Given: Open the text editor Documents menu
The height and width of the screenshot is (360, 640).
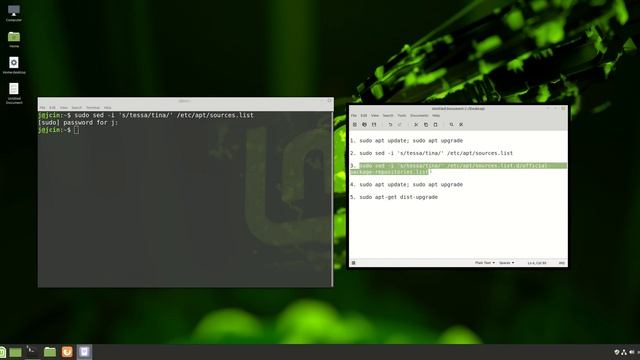Looking at the screenshot, I should click(x=419, y=116).
